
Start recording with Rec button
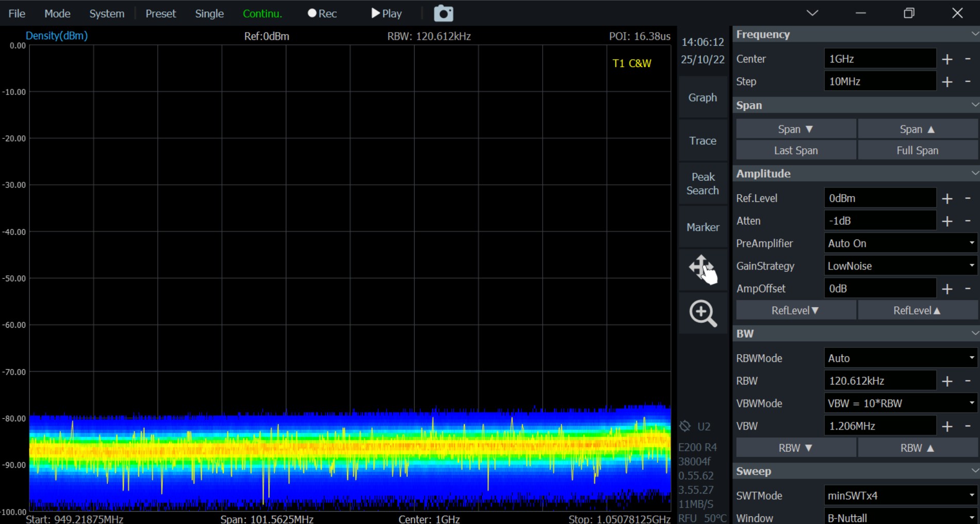point(322,13)
